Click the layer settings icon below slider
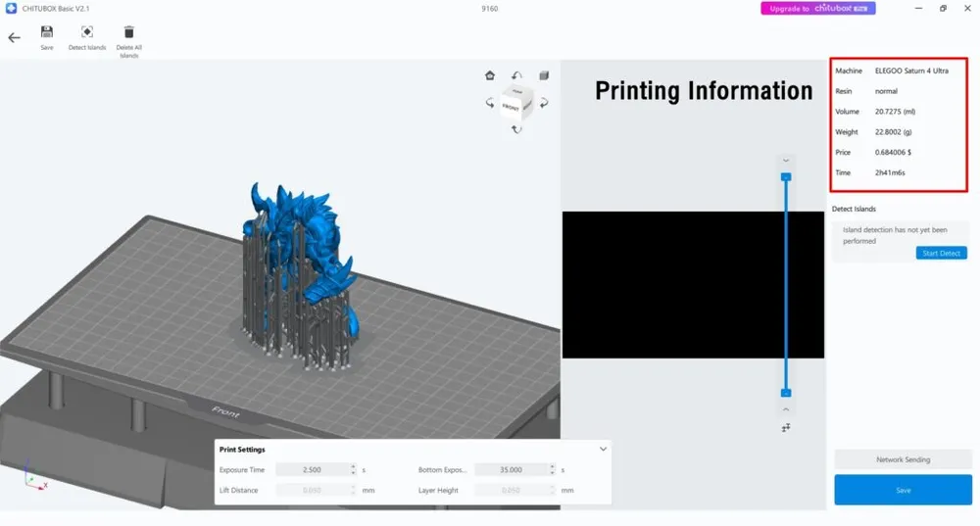This screenshot has height=526, width=980. (786, 427)
